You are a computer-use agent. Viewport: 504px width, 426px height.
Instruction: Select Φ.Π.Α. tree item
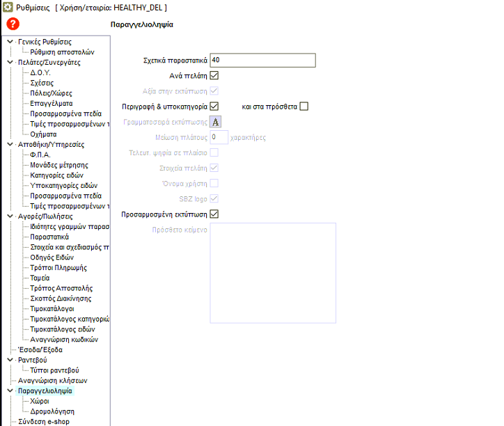pyautogui.click(x=40, y=155)
